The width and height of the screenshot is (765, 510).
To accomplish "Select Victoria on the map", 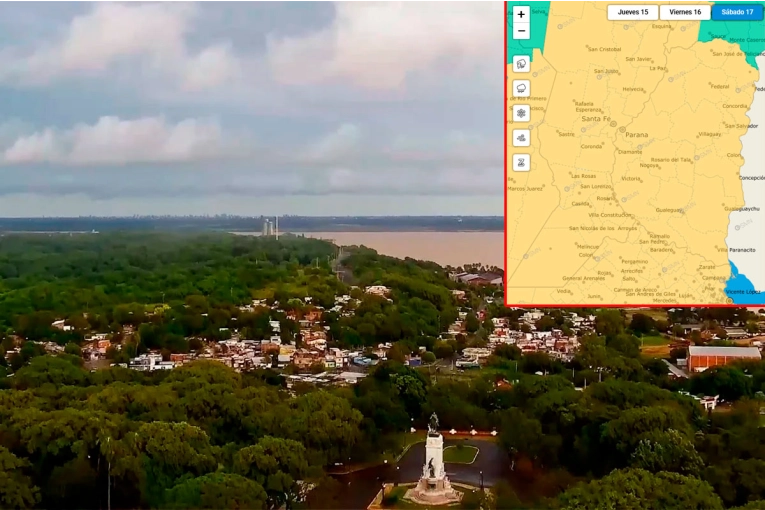I will (630, 179).
